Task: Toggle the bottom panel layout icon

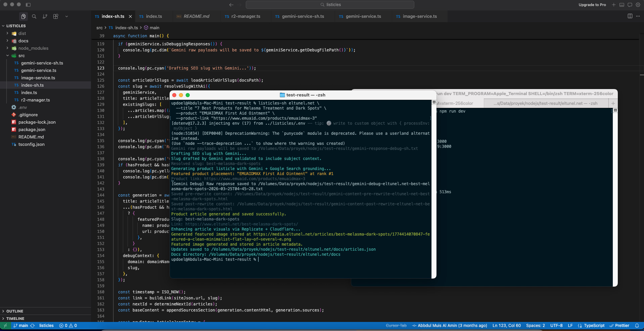Action: 622,5
